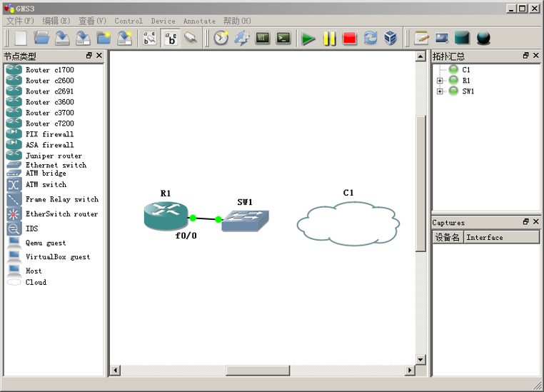This screenshot has height=392, width=544.
Task: Select Router c3600 node type
Action: pyautogui.click(x=49, y=102)
